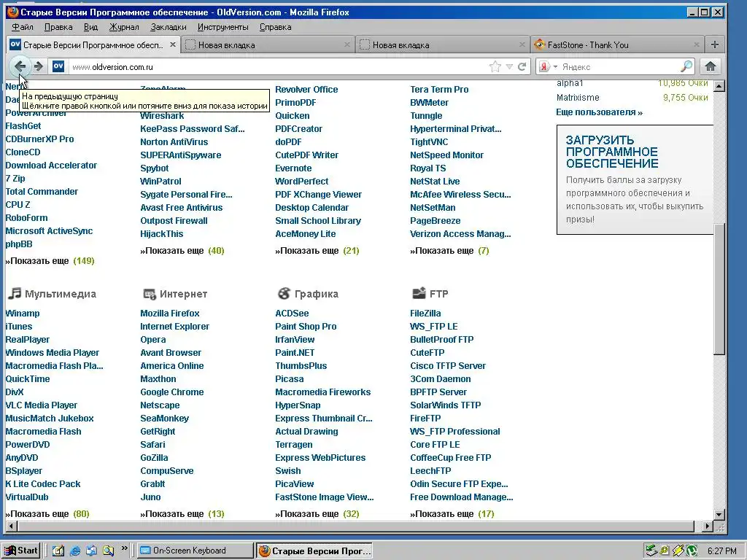
Task: Open the Evernote link
Action: pos(293,168)
